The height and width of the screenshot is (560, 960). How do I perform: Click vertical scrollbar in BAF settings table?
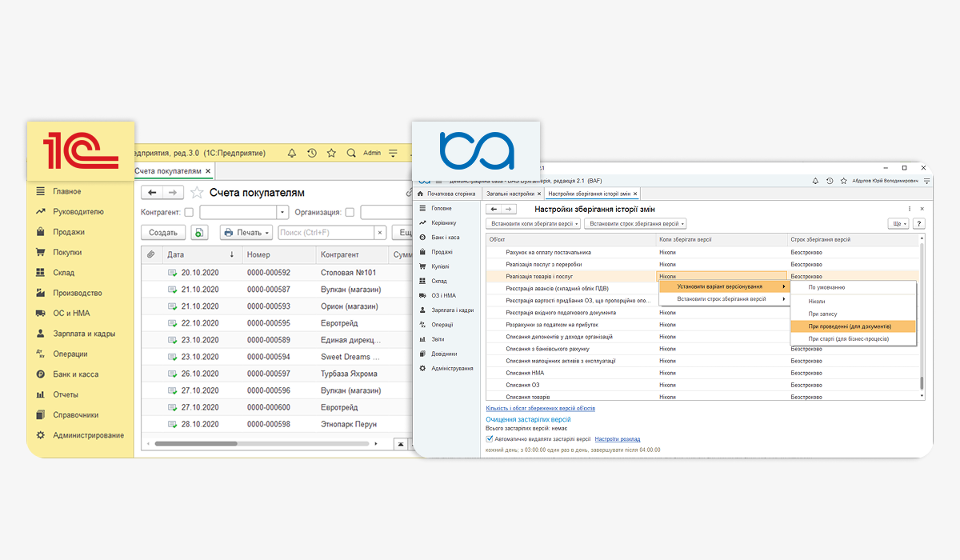[922, 384]
